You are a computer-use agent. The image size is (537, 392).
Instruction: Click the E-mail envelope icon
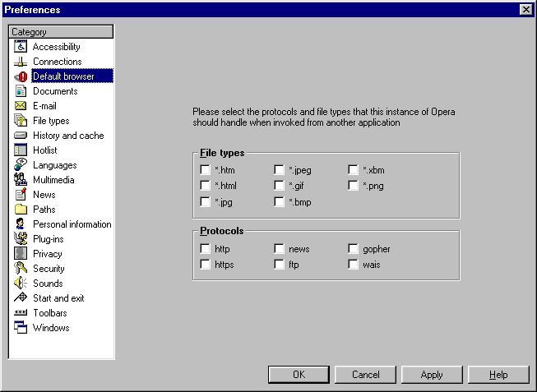click(x=21, y=106)
